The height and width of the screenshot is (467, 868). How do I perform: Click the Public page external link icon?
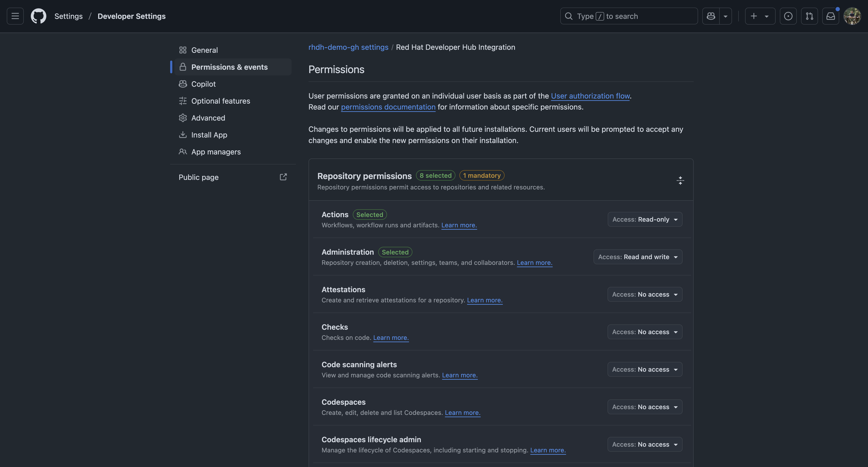click(283, 177)
